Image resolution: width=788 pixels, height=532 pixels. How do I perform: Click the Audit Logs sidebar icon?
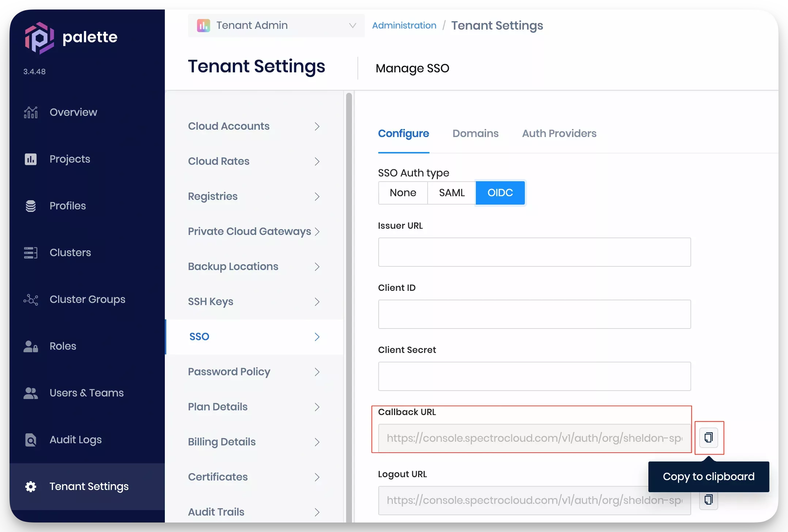coord(31,439)
